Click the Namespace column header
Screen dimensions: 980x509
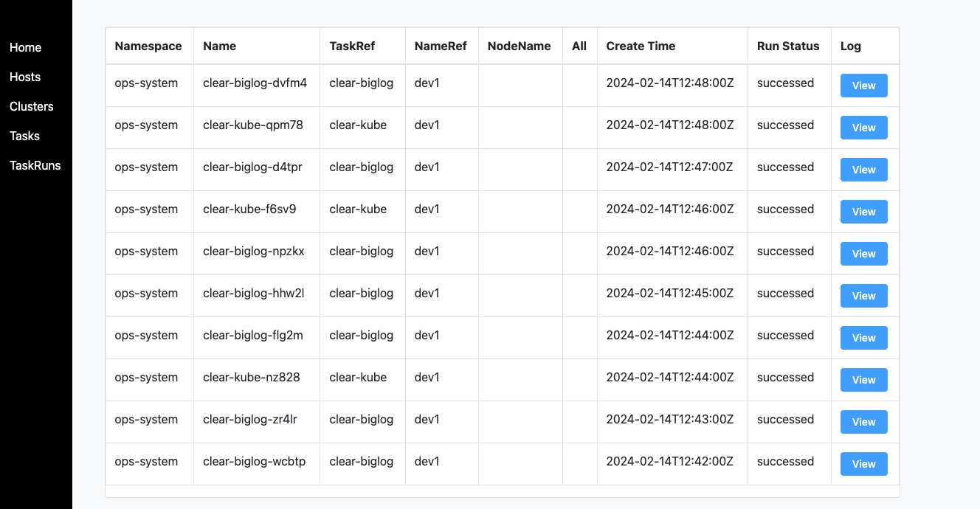pyautogui.click(x=150, y=46)
